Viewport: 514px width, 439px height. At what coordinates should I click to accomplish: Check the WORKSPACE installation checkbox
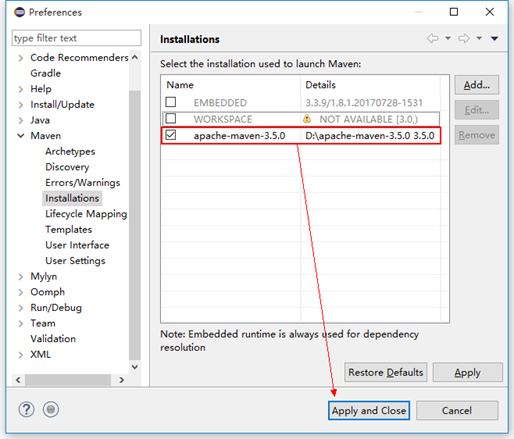[171, 118]
